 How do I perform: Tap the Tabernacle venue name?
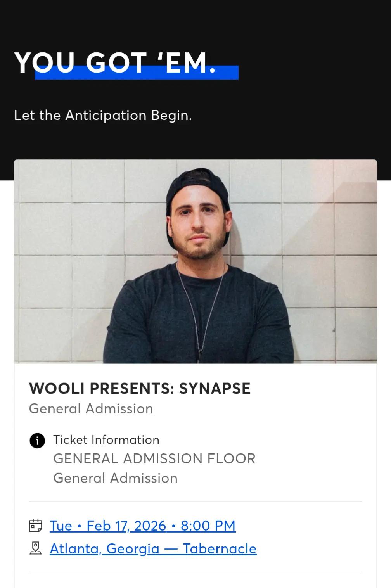pos(220,549)
